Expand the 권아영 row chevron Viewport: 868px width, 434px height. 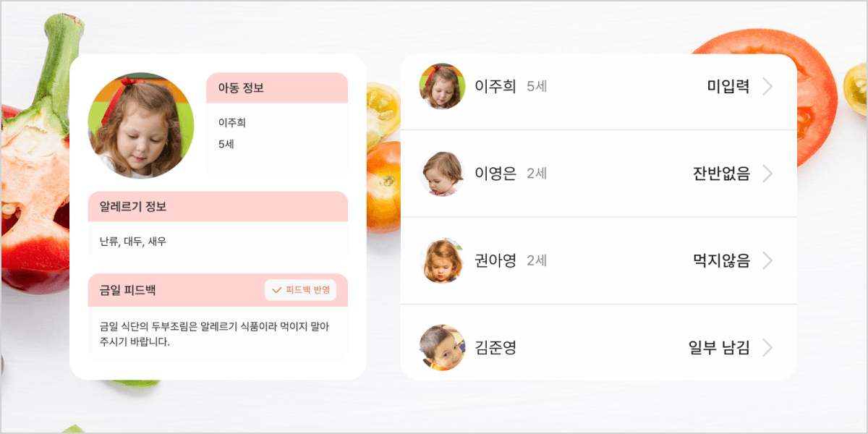[767, 260]
